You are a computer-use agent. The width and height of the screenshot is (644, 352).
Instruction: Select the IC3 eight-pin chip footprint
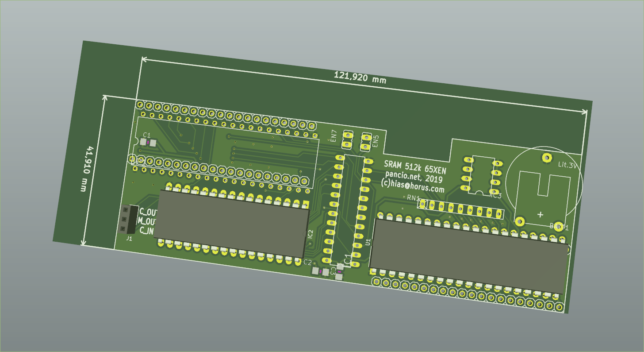[x=481, y=174]
